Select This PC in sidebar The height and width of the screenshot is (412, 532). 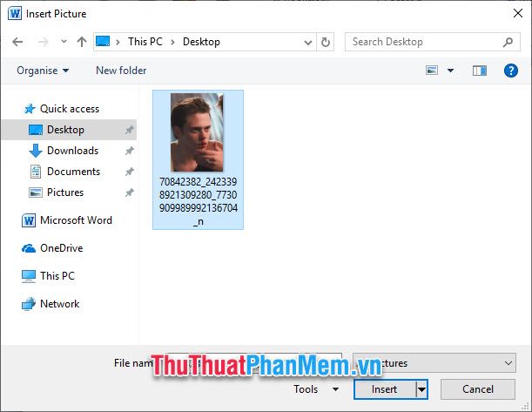[57, 276]
